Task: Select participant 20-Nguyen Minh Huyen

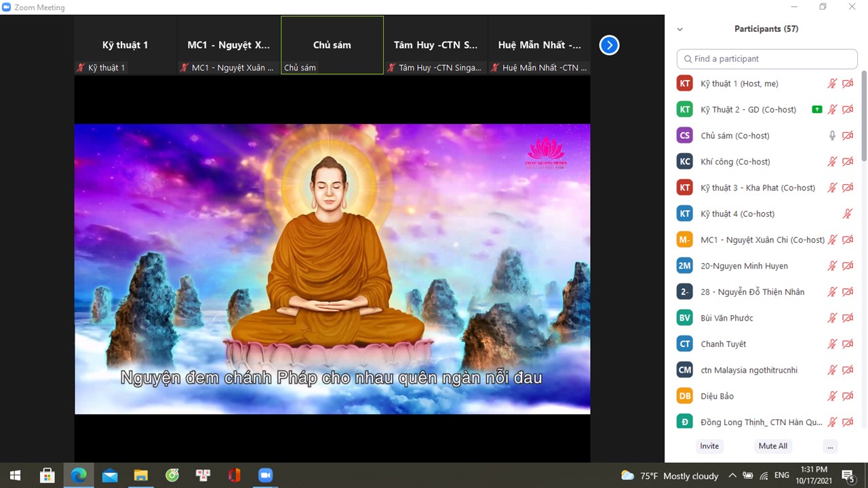Action: coord(767,266)
